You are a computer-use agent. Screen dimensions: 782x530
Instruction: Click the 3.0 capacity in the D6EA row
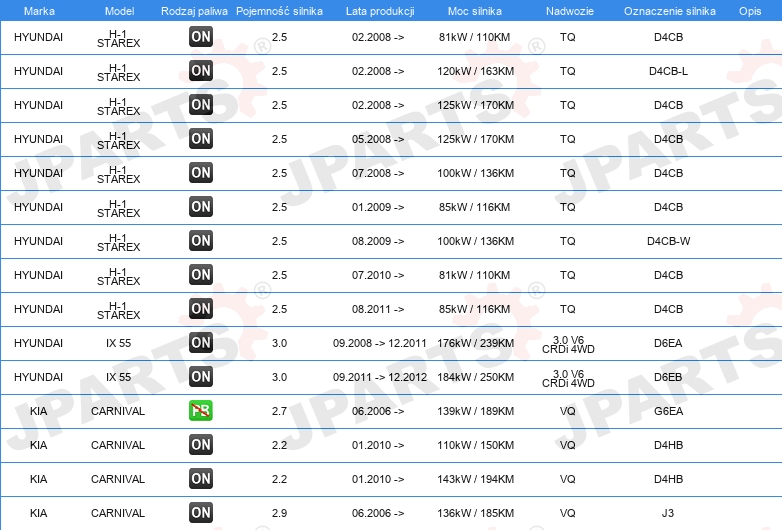click(x=279, y=343)
